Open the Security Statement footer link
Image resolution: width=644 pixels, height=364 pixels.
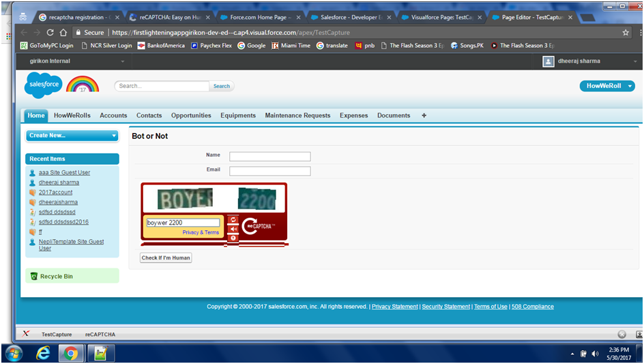pos(445,307)
